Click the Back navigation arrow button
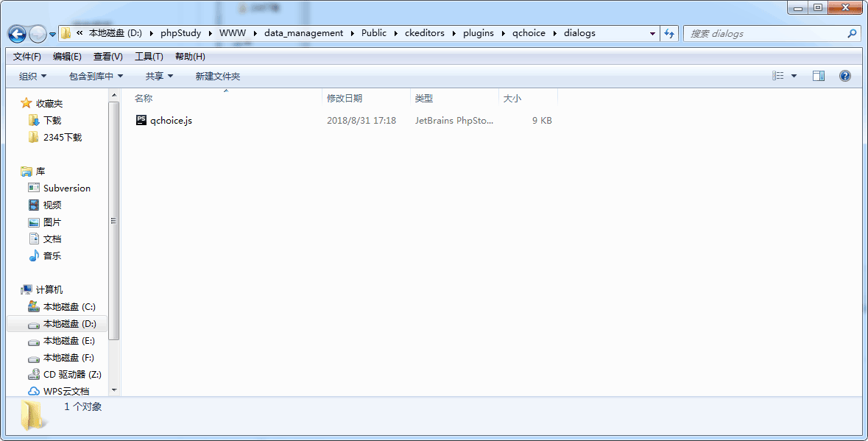The height and width of the screenshot is (441, 868). pyautogui.click(x=18, y=34)
